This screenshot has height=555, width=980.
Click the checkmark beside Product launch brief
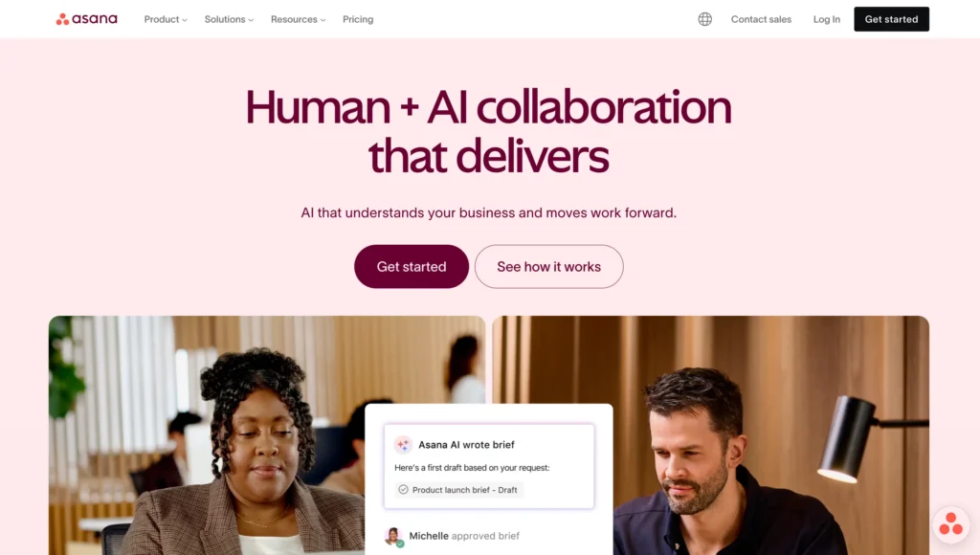(403, 489)
